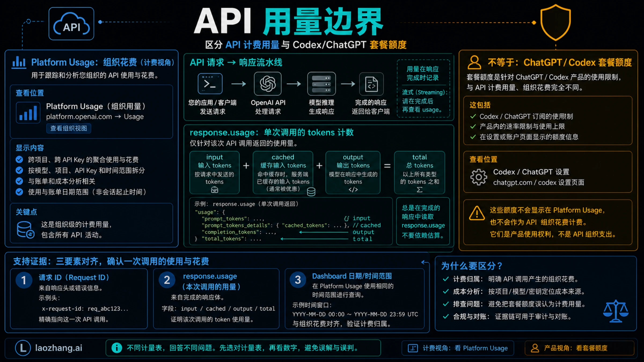Click checkmark beside 成本分析
This screenshot has height=362, width=644.
[x=446, y=291]
